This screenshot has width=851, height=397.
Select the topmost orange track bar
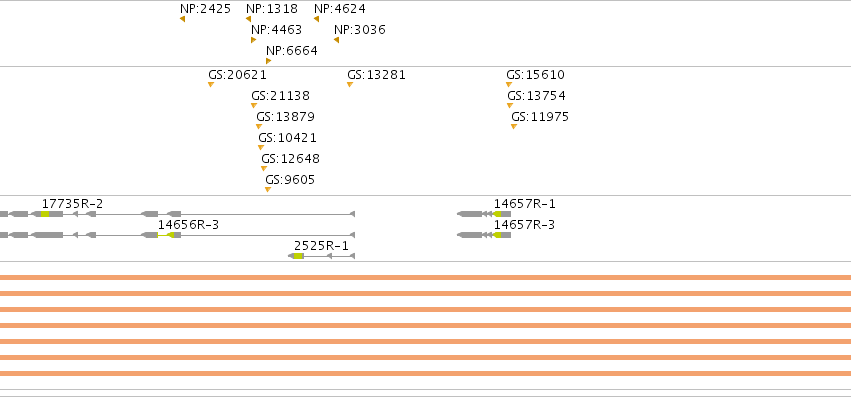pyautogui.click(x=426, y=278)
